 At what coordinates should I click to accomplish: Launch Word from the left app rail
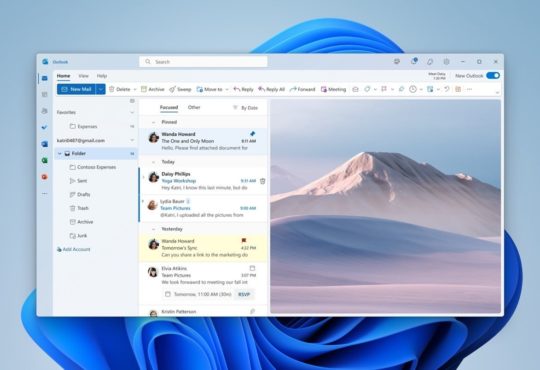click(x=44, y=144)
